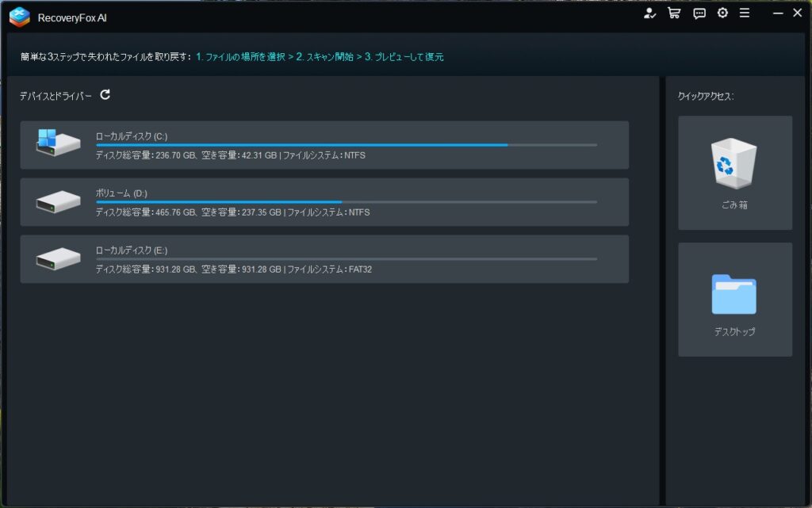Open settings via the gear icon
Image resolution: width=812 pixels, height=508 pixels.
[x=722, y=13]
